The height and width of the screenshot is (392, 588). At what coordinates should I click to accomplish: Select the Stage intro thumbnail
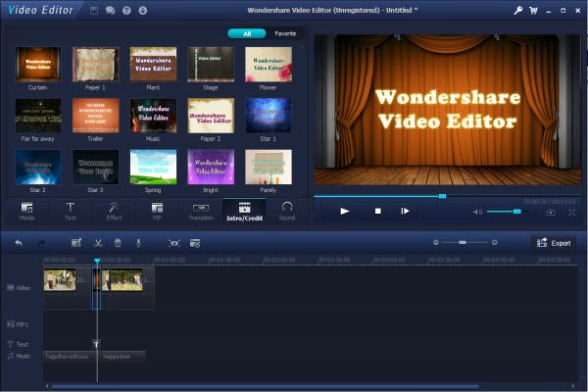click(x=211, y=65)
